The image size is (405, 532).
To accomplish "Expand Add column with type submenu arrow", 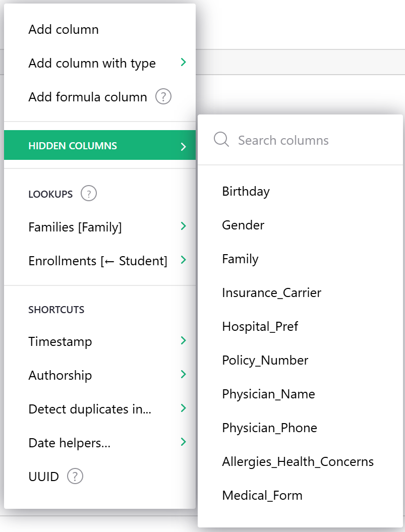I will tap(183, 63).
